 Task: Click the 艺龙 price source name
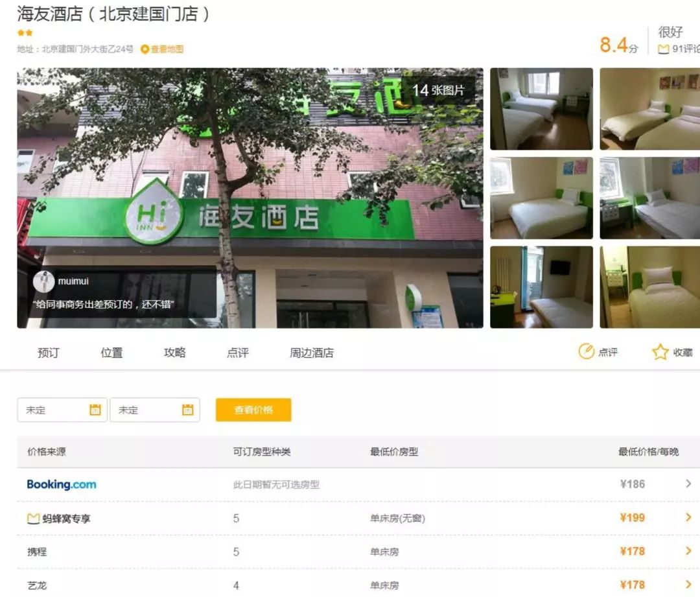click(37, 585)
